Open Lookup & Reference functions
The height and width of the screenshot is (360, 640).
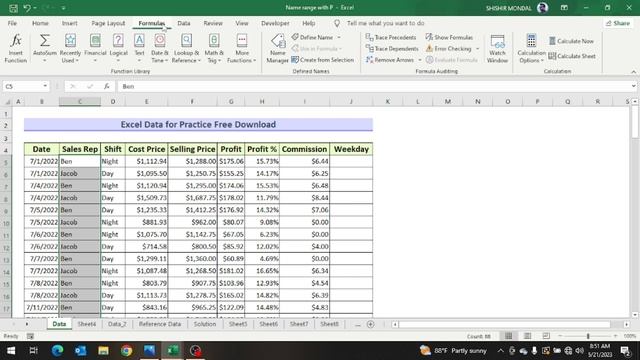[186, 48]
